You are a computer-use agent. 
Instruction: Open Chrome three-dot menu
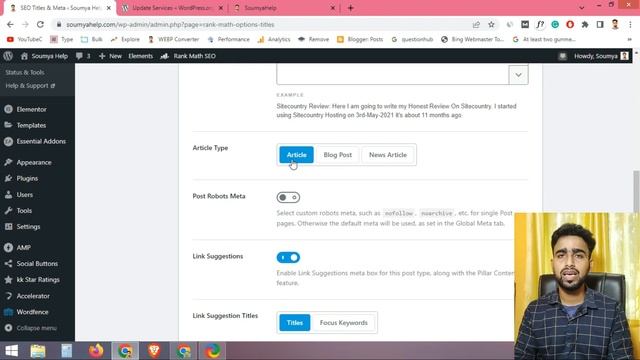(630, 24)
